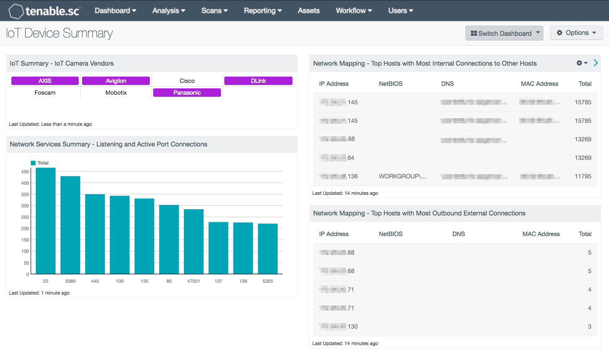
Task: Select the DLink vendor indicator
Action: click(258, 81)
